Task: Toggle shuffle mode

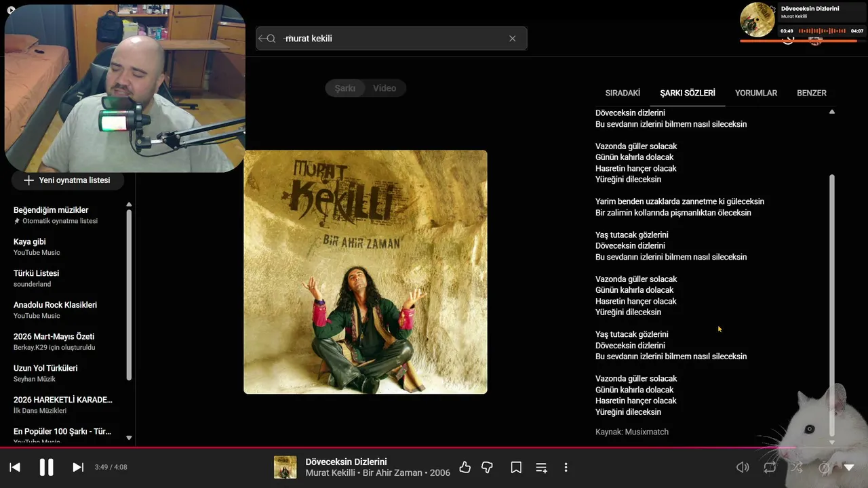Action: 796,467
